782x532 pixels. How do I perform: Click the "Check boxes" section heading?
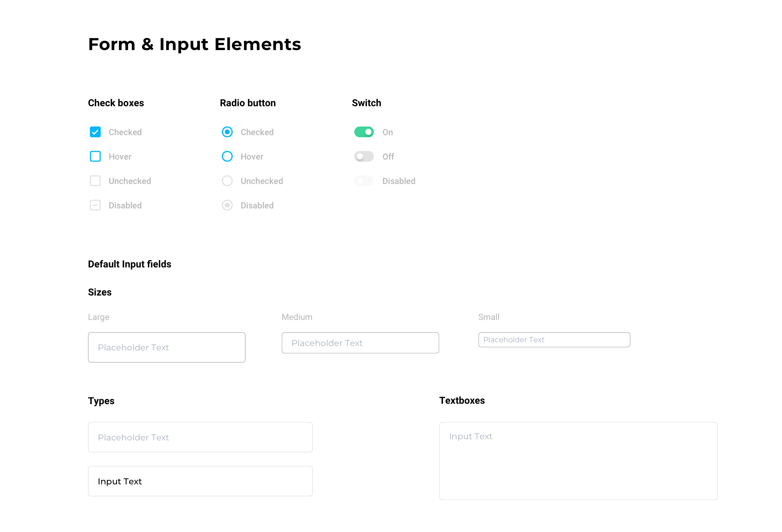pos(116,103)
